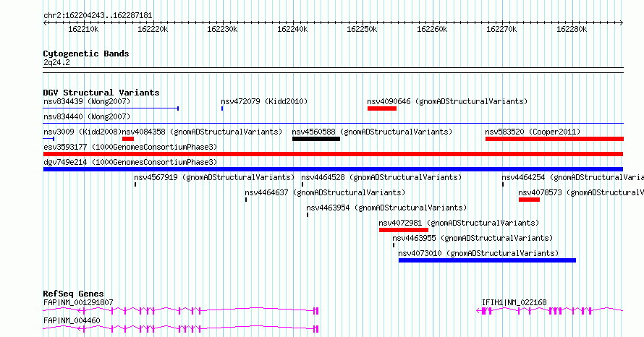Open the nsv4072981 variant label
This screenshot has height=337, width=644.
coord(459,223)
